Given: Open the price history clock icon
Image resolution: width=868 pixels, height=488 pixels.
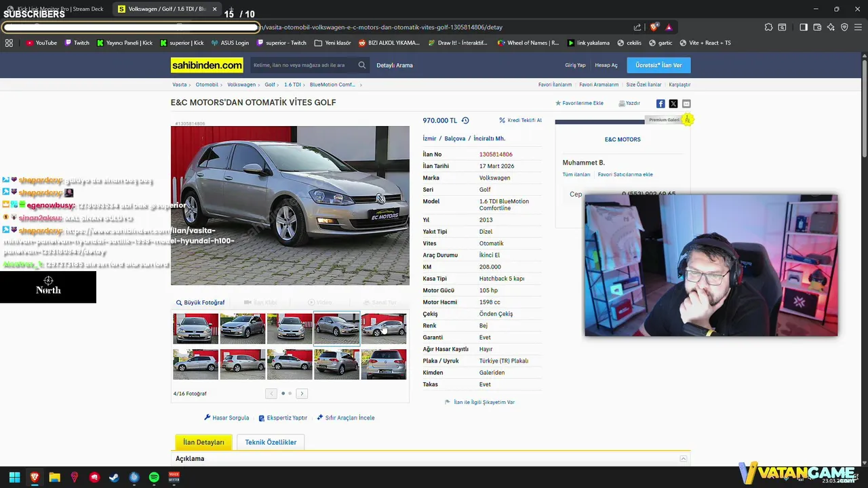Looking at the screenshot, I should click(x=465, y=121).
